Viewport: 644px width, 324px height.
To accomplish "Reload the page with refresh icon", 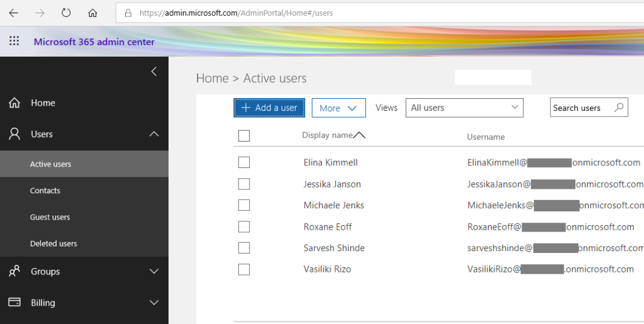I will (x=66, y=13).
